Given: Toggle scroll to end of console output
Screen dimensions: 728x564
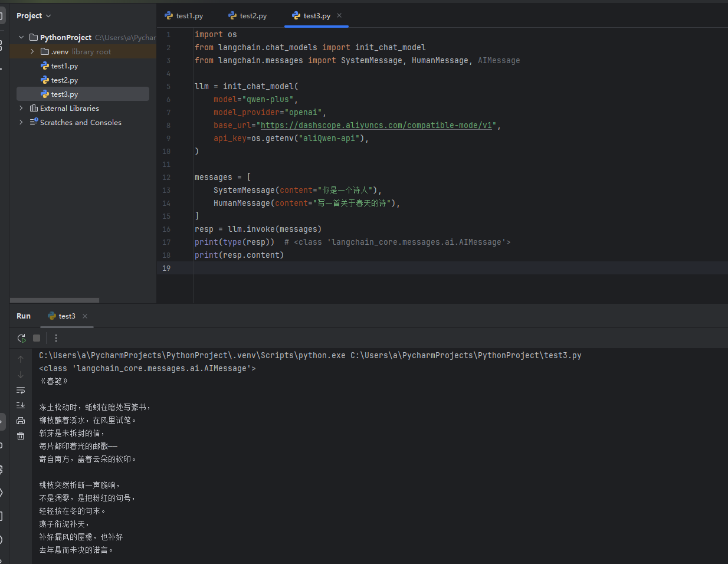Looking at the screenshot, I should (x=21, y=405).
